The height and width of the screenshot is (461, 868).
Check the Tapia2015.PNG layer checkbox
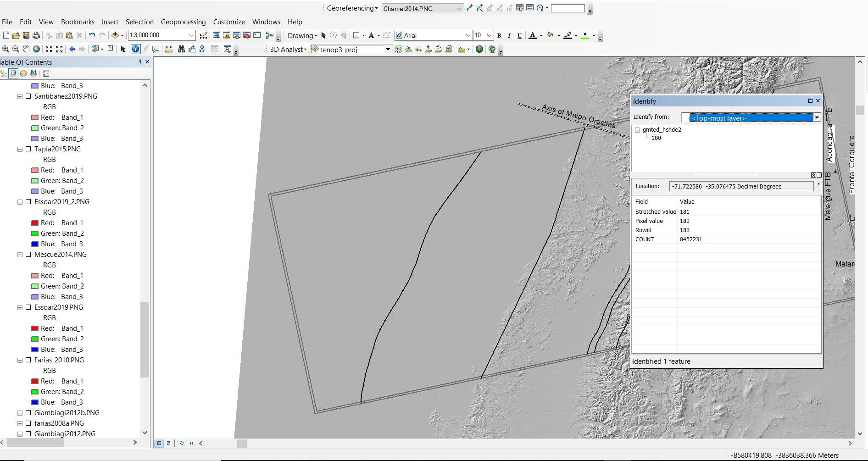click(x=28, y=149)
